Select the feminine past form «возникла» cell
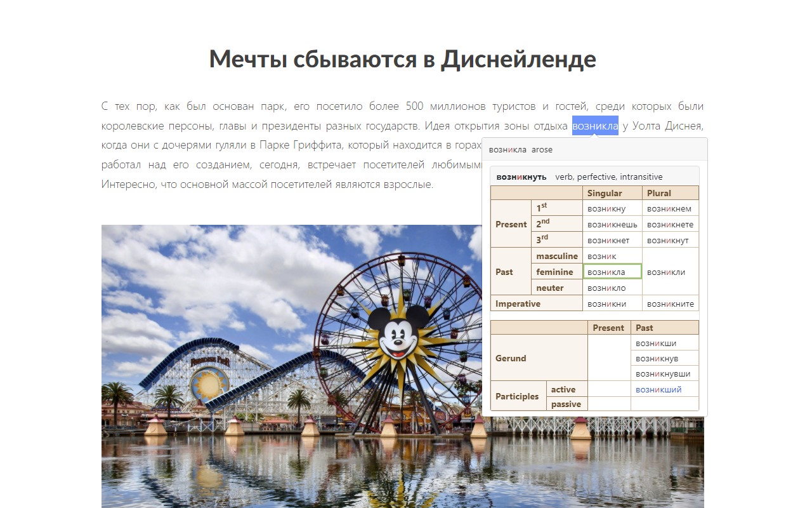The height and width of the screenshot is (508, 812). (x=610, y=271)
